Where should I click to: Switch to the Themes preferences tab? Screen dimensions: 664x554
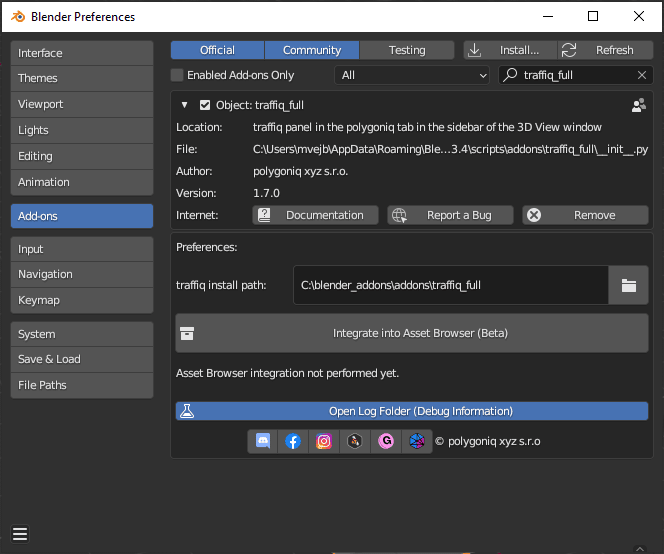81,78
